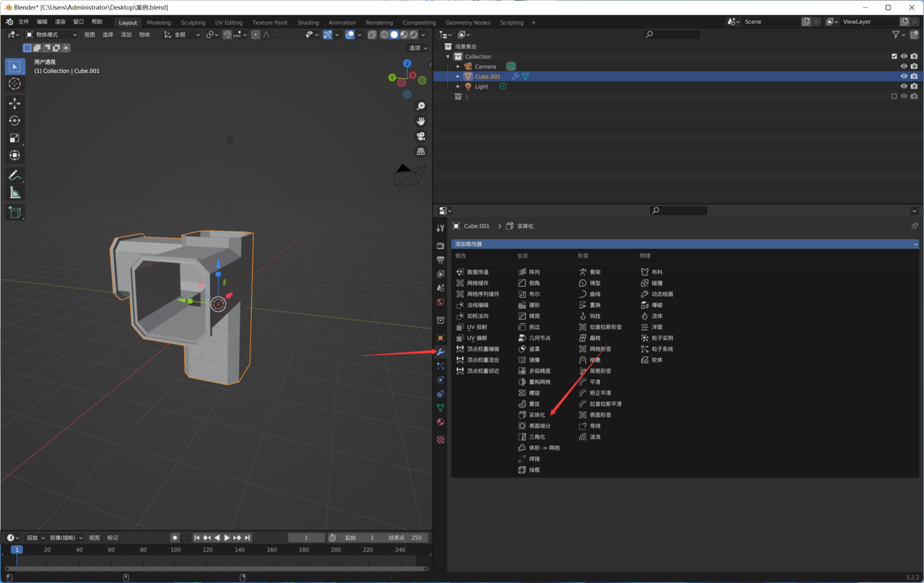
Task: Select the Annotate pencil tool
Action: coord(14,175)
